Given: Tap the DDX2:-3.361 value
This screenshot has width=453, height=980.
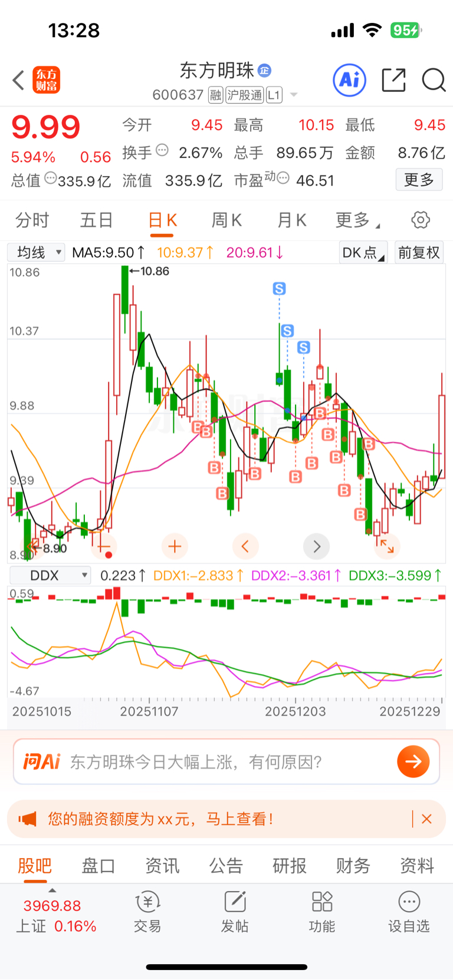Looking at the screenshot, I should point(297,575).
